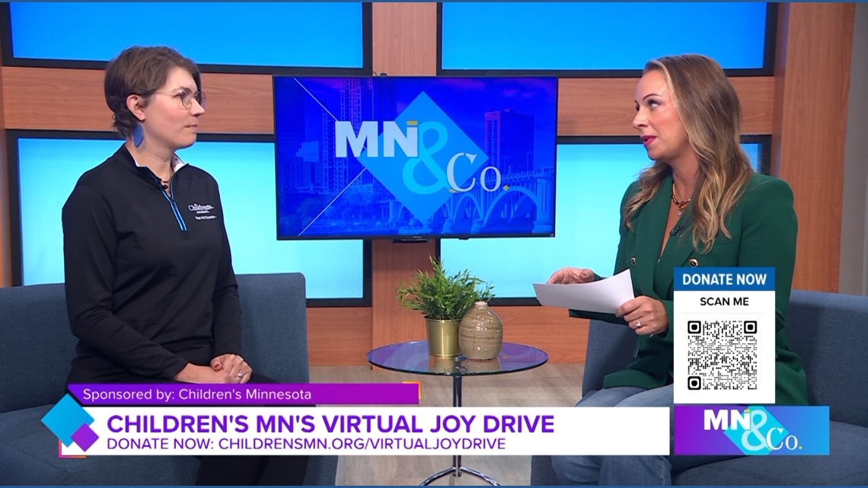868x488 pixels.
Task: Click the Children's logo on the black jacket
Action: (201, 209)
